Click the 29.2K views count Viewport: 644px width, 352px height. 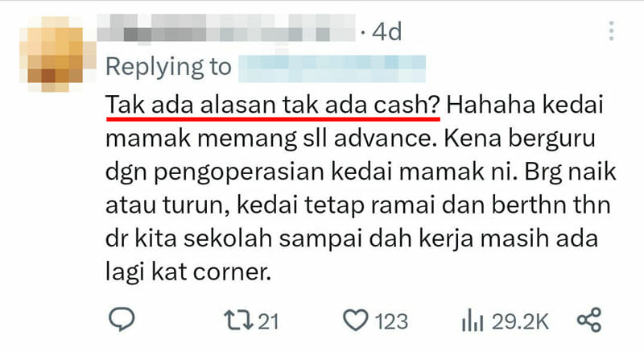[x=520, y=321]
